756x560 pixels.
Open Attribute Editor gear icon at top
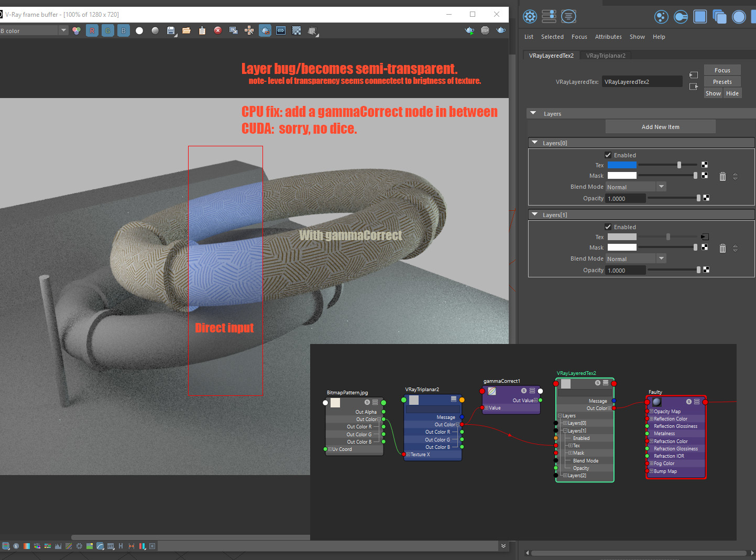[x=530, y=17]
